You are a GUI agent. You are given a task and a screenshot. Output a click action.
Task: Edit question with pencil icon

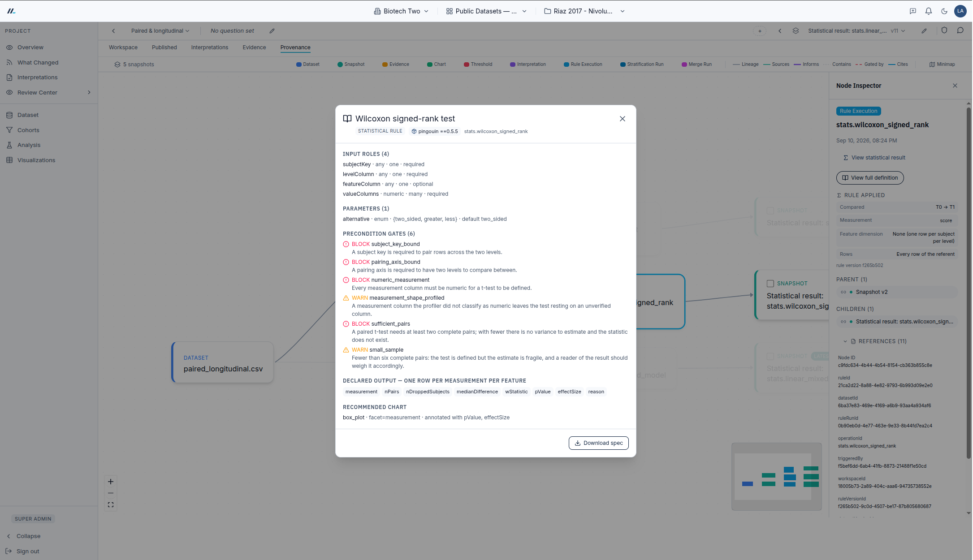272,31
